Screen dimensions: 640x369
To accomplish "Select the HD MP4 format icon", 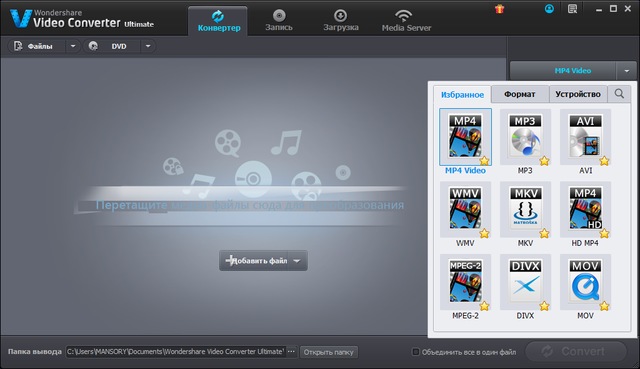I will [585, 209].
